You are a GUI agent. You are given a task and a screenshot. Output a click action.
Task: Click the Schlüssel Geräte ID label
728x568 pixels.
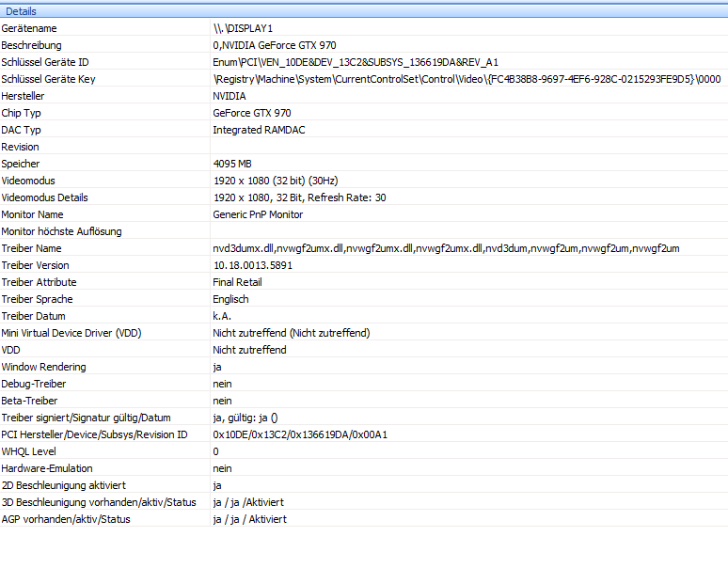pyautogui.click(x=45, y=62)
